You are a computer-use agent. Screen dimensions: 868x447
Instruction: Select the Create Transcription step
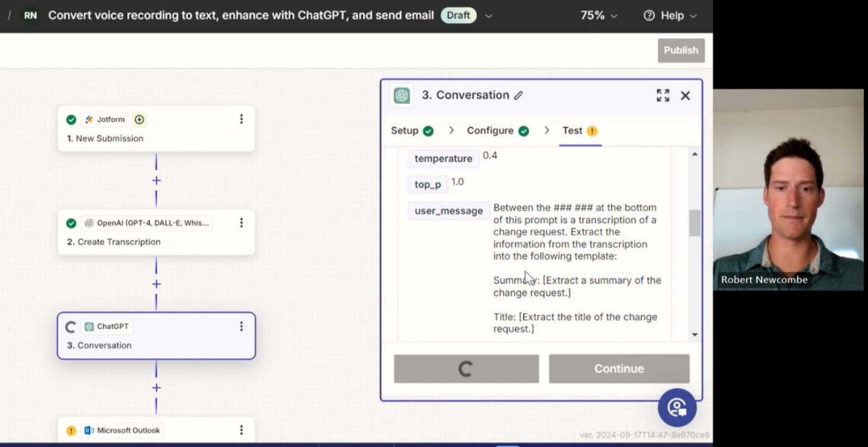pyautogui.click(x=156, y=232)
